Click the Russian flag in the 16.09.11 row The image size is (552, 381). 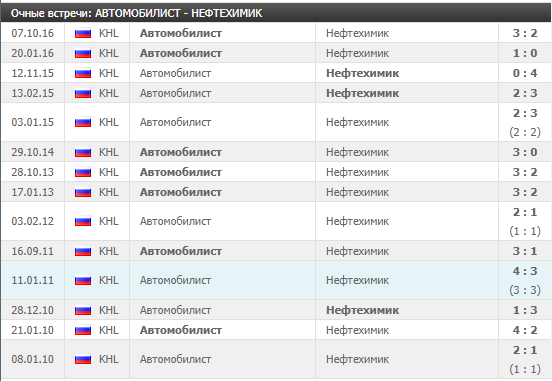coord(83,251)
